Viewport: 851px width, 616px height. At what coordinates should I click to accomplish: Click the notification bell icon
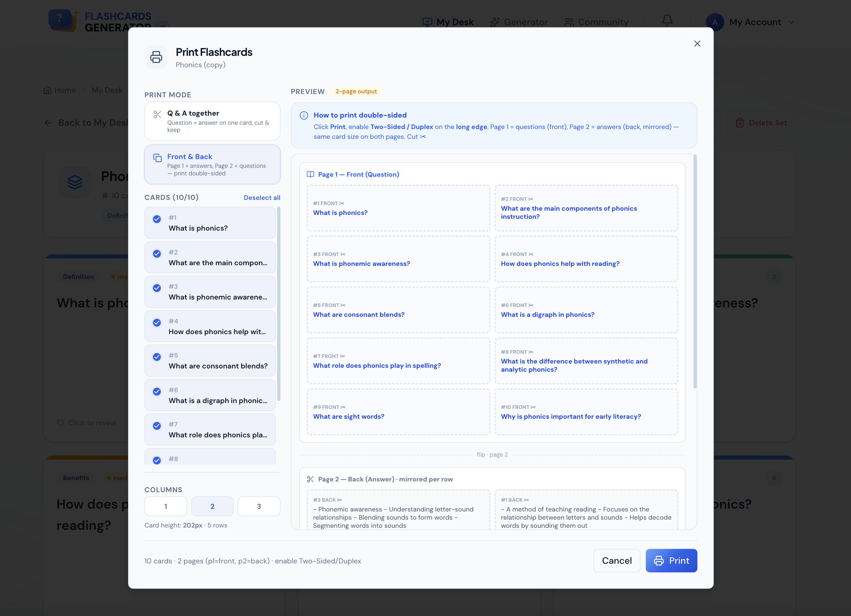pyautogui.click(x=667, y=20)
